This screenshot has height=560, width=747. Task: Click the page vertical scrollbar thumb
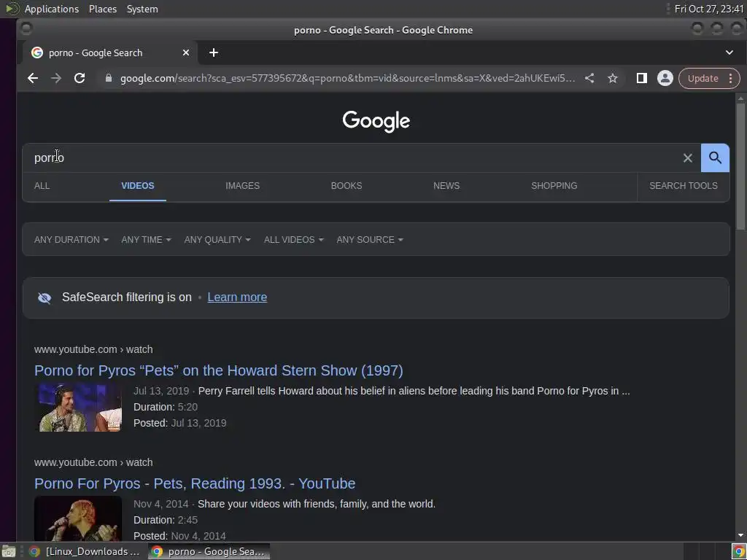tap(740, 167)
